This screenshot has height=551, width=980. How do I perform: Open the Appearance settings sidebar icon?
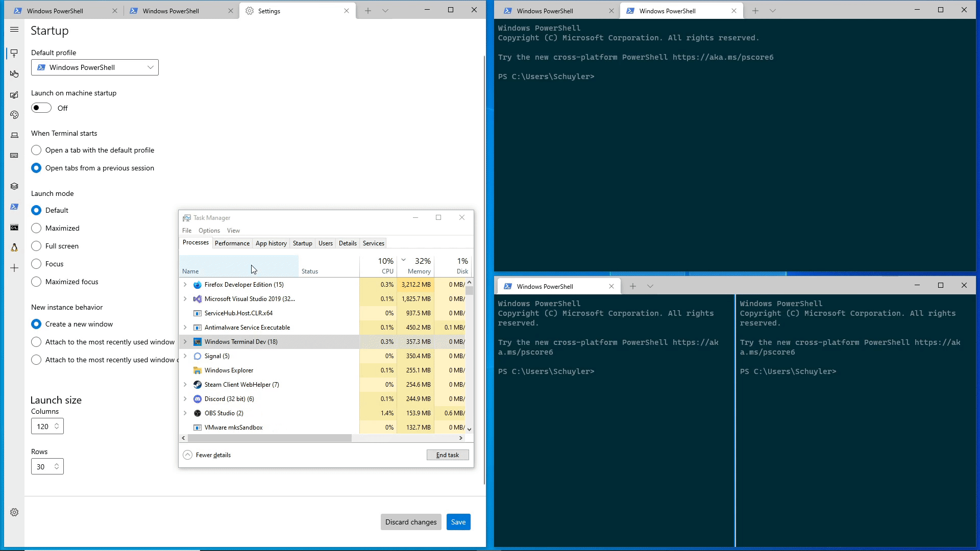pyautogui.click(x=14, y=95)
